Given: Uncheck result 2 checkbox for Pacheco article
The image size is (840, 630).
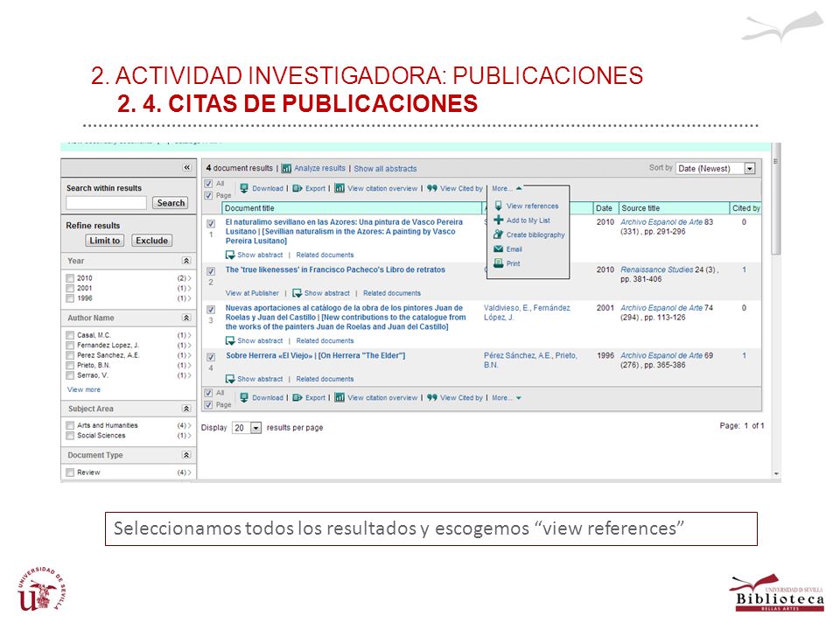Looking at the screenshot, I should (x=211, y=271).
